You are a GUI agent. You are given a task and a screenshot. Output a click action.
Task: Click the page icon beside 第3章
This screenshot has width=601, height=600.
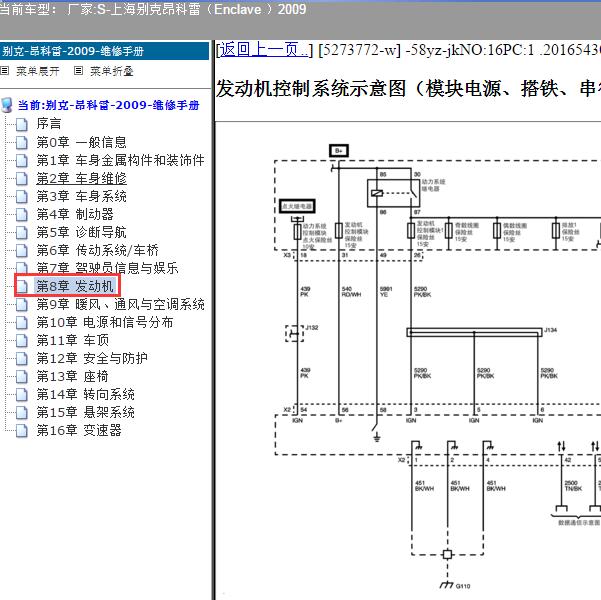22,196
